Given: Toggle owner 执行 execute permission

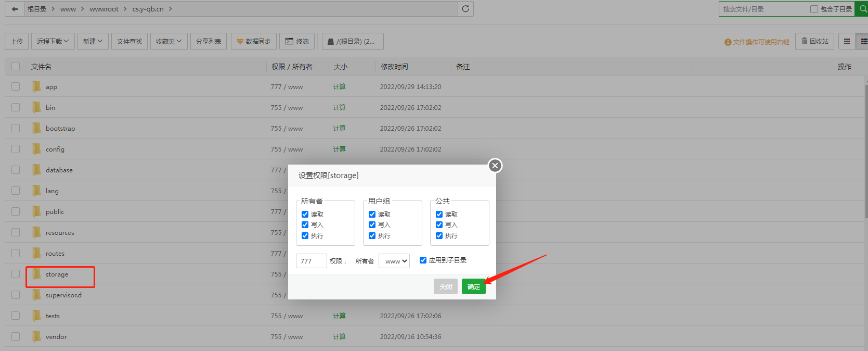Looking at the screenshot, I should tap(305, 235).
